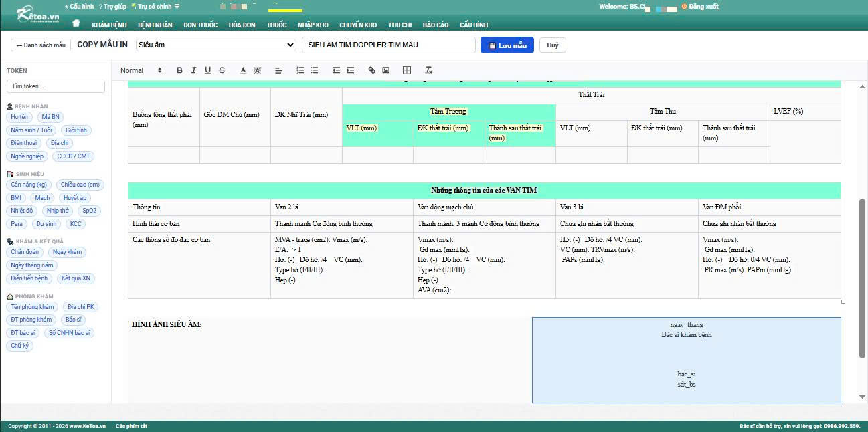The width and height of the screenshot is (868, 432).
Task: Insert the Nghề nghiệp token
Action: coord(27,156)
